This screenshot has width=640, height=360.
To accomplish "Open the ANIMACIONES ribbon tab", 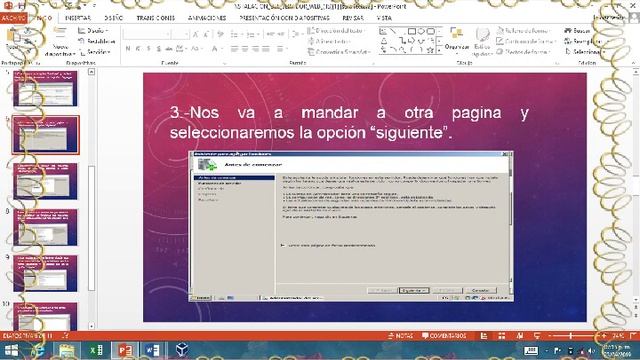I will (207, 18).
